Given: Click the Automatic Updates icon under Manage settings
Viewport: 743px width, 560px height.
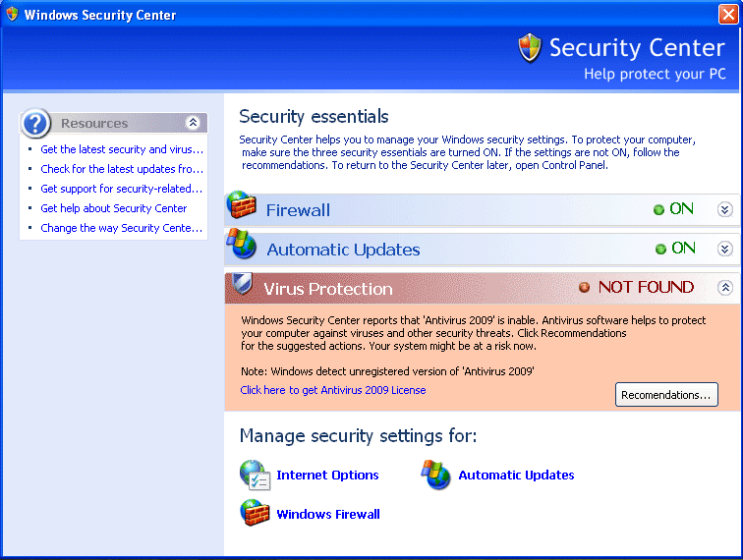Looking at the screenshot, I should point(436,475).
